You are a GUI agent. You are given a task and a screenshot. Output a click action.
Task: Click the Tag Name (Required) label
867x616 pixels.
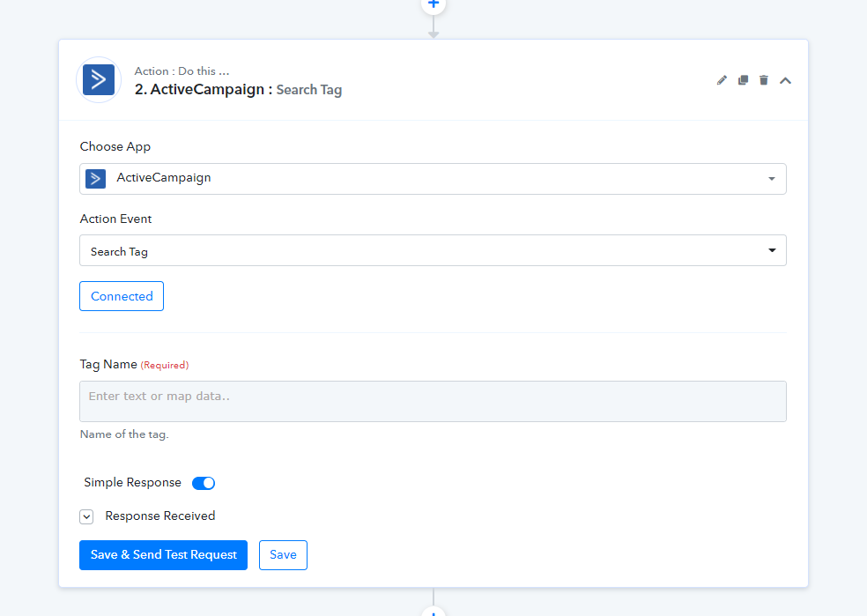pos(134,365)
